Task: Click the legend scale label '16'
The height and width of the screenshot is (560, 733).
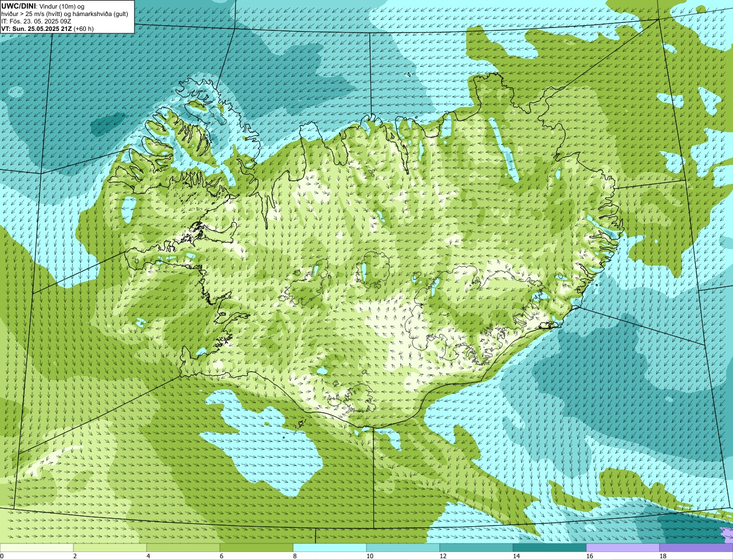Action: pyautogui.click(x=590, y=556)
